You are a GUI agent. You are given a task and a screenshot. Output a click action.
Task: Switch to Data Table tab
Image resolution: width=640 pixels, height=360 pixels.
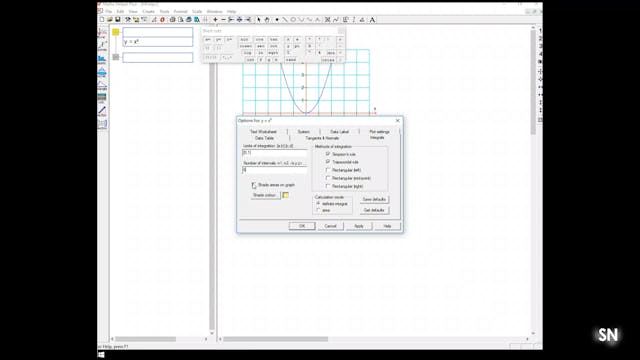pos(264,138)
